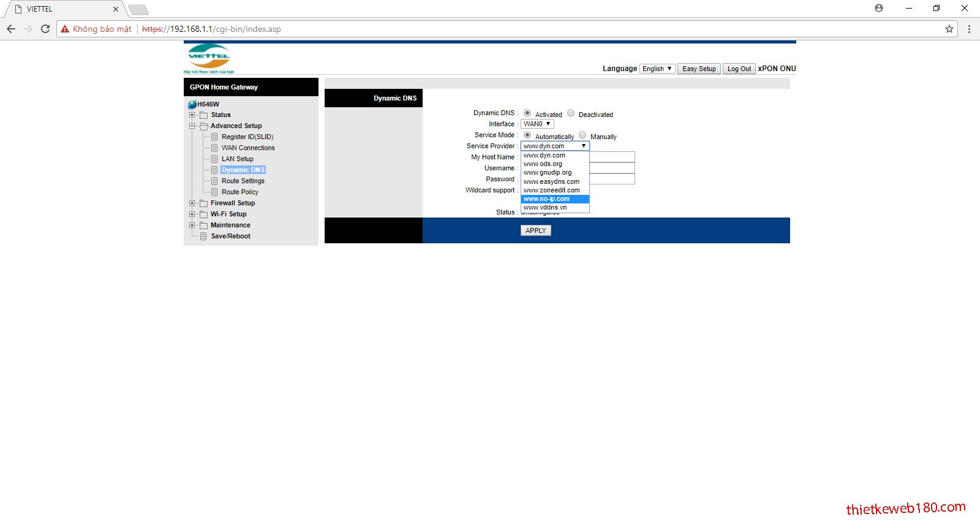Click the Save/Reboot page icon
980x527 pixels.
[x=203, y=237]
